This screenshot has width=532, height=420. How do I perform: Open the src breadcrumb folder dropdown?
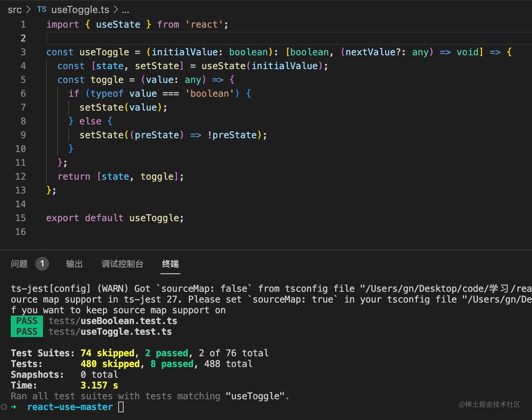click(15, 10)
